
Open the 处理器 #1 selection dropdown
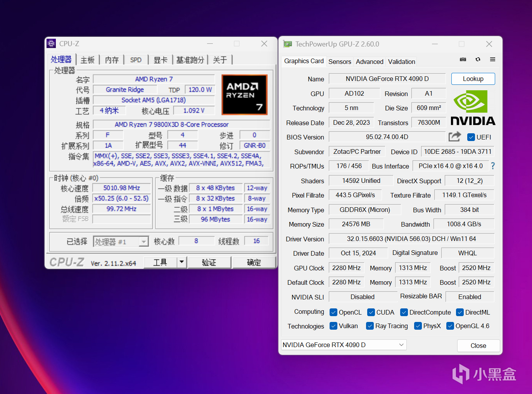(121, 242)
